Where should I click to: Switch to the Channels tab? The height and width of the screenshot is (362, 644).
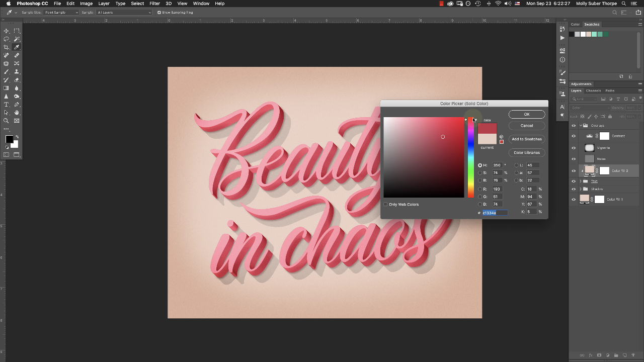593,91
